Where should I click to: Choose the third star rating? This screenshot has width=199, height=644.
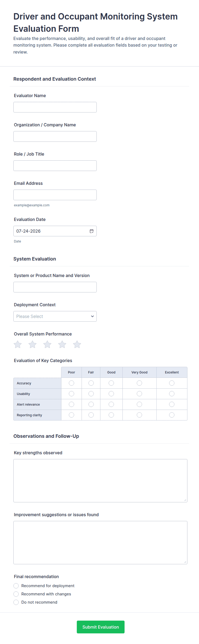pyautogui.click(x=47, y=344)
